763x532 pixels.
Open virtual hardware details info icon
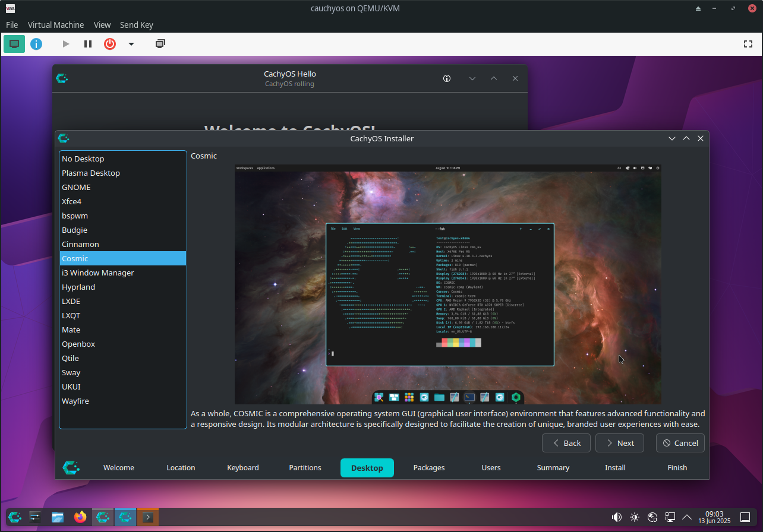pos(36,44)
